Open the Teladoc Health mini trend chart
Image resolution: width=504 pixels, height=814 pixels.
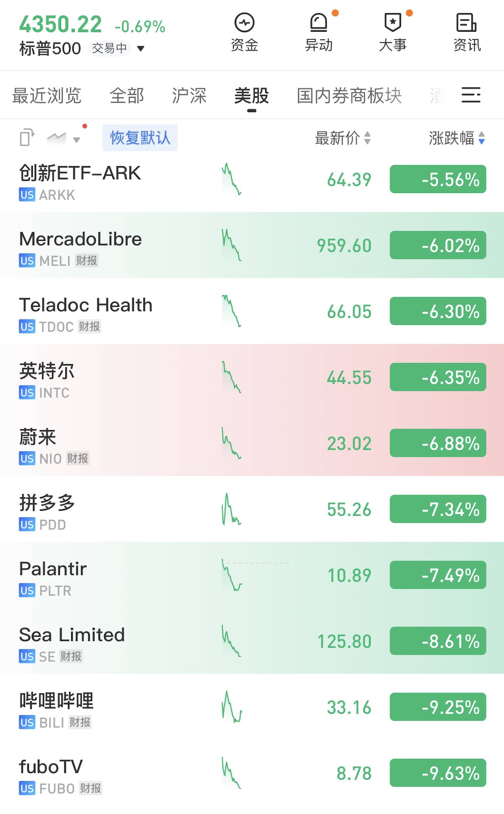click(x=232, y=311)
